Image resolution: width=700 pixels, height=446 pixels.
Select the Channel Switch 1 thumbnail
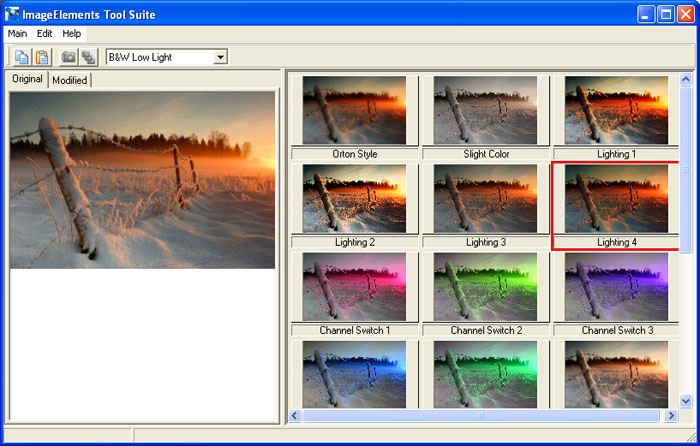pyautogui.click(x=354, y=287)
